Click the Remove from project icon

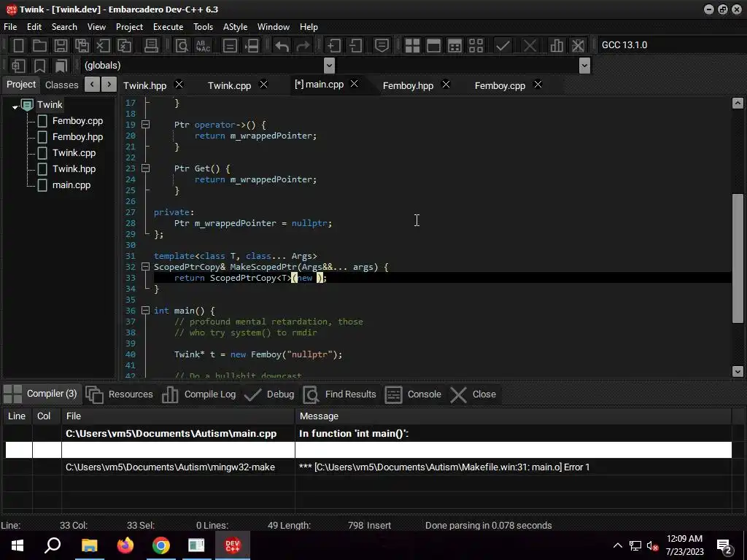point(355,46)
